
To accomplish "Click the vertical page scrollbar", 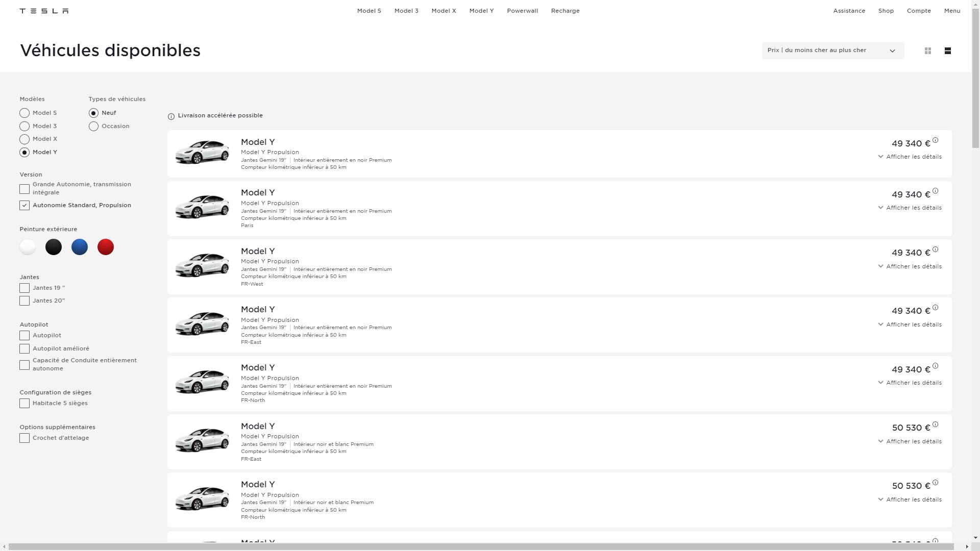I will click(x=975, y=79).
